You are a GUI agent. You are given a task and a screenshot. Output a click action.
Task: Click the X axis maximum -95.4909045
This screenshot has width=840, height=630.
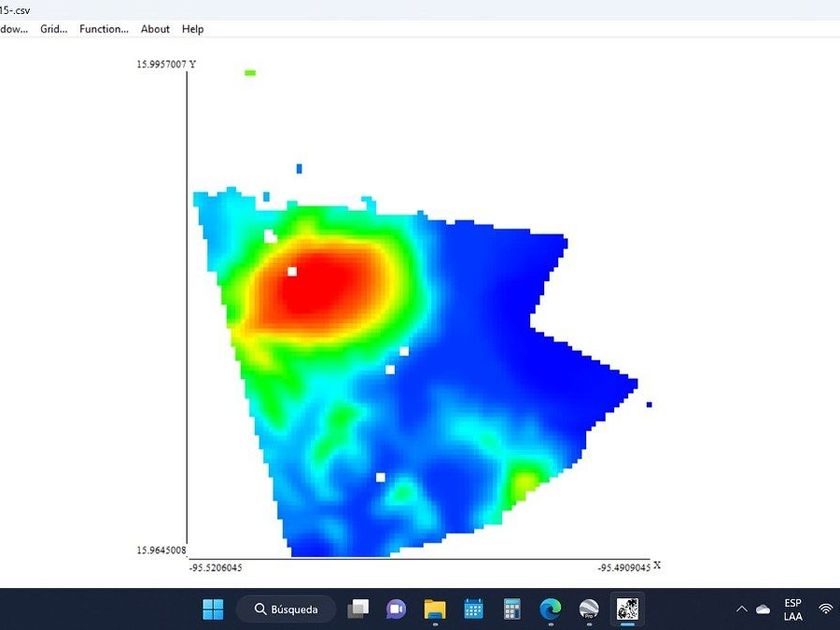[x=624, y=567]
